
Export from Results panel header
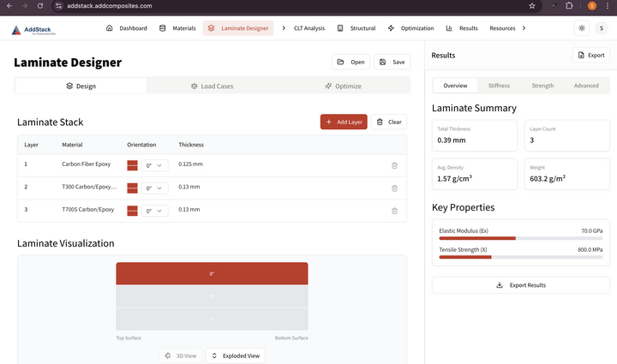pos(591,56)
